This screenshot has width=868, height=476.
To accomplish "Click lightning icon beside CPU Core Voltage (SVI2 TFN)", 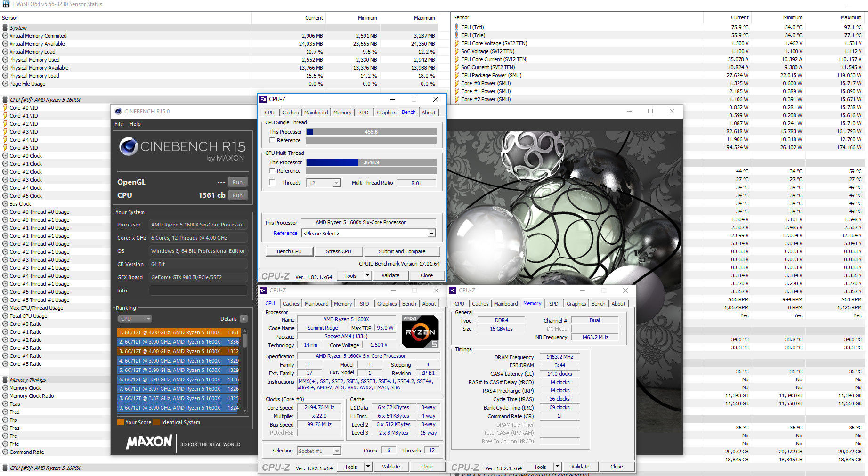I will click(456, 43).
